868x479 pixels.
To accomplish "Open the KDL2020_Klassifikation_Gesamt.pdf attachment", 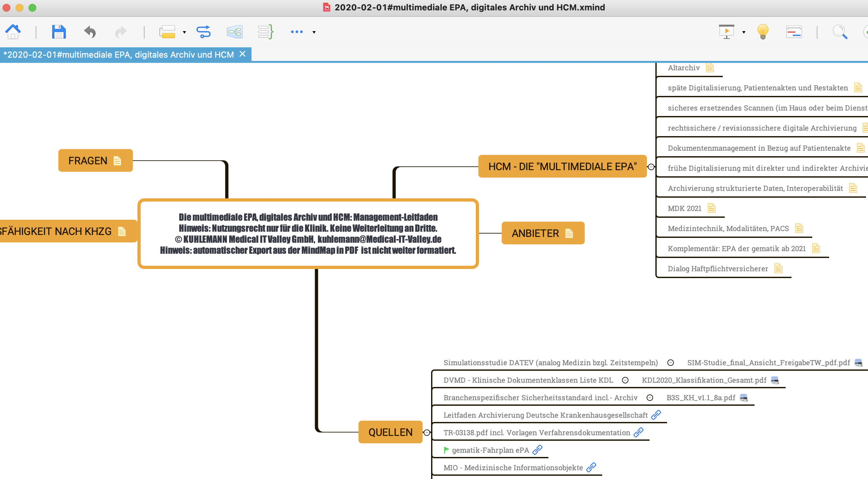I will point(775,380).
